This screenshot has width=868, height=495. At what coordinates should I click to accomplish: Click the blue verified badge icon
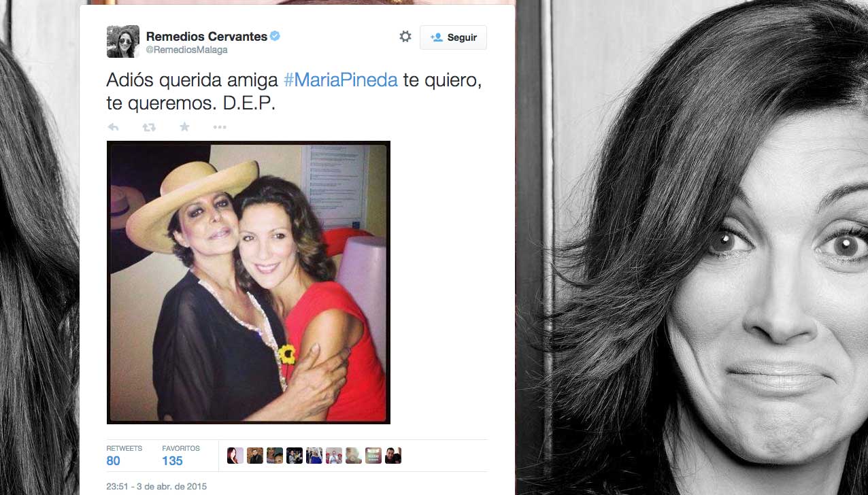click(275, 36)
